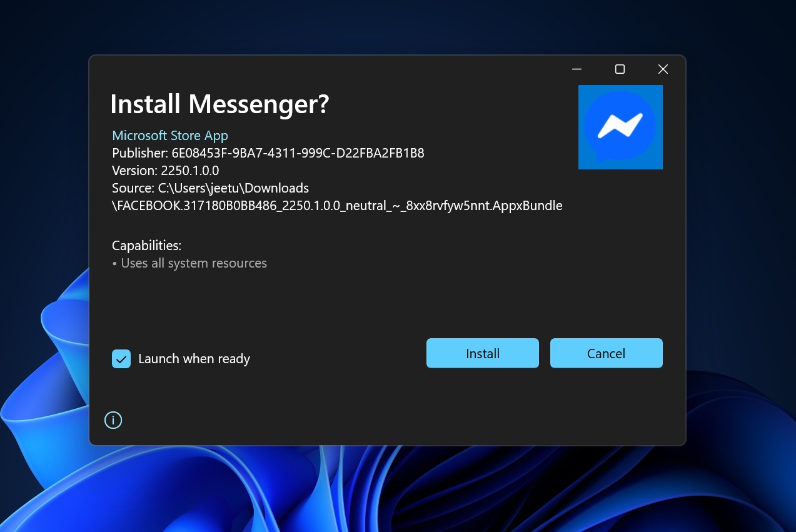Close the App Installer dialog
Viewport: 796px width, 532px height.
663,69
